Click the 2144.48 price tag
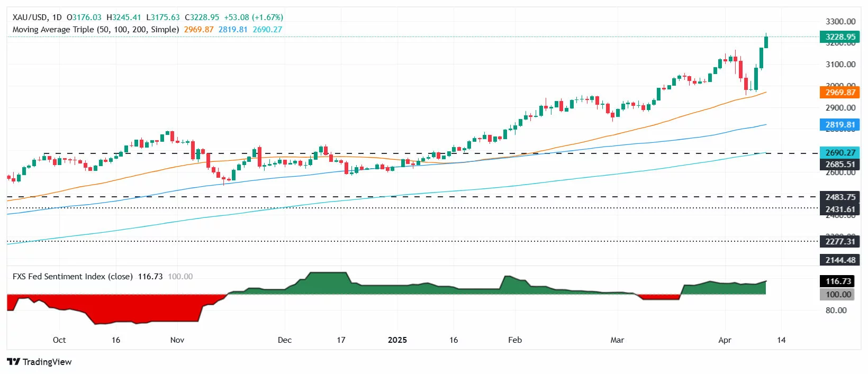Viewport: 868px width, 374px height. (839, 260)
